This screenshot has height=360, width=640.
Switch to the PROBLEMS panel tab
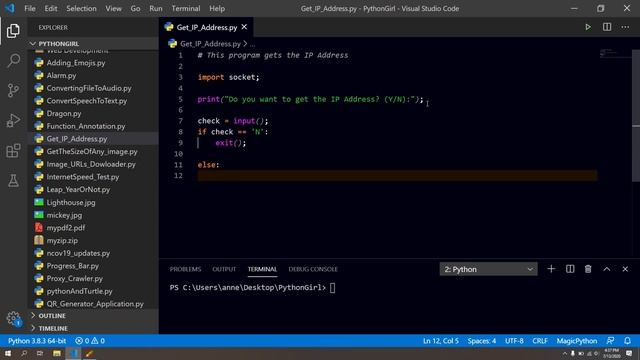(185, 269)
